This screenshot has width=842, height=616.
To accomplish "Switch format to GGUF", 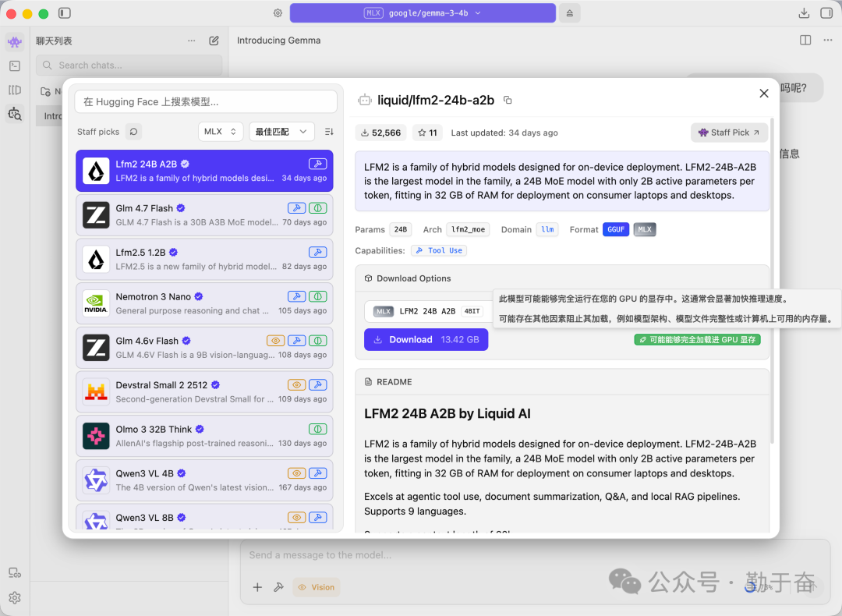I will [x=615, y=229].
